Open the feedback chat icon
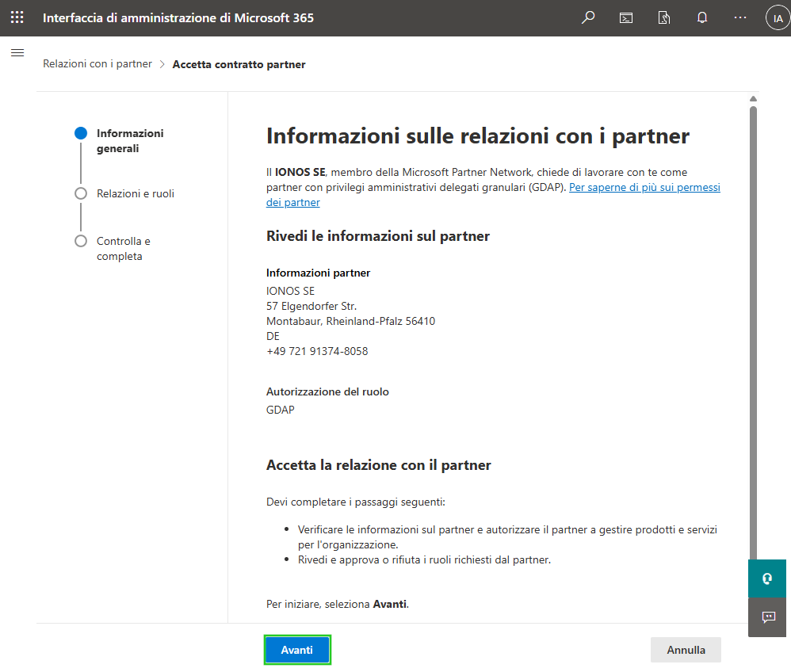 pyautogui.click(x=767, y=617)
